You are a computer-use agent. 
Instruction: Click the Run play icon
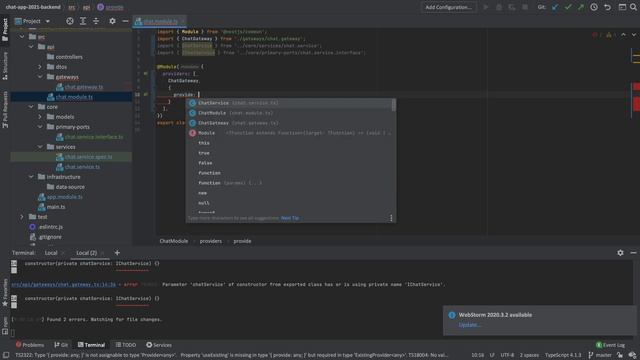[x=486, y=7]
